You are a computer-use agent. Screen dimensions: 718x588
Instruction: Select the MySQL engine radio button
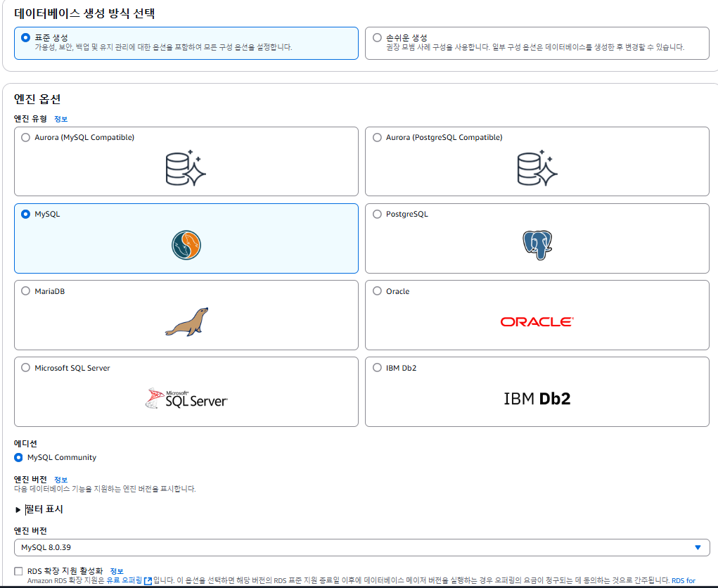pos(25,214)
